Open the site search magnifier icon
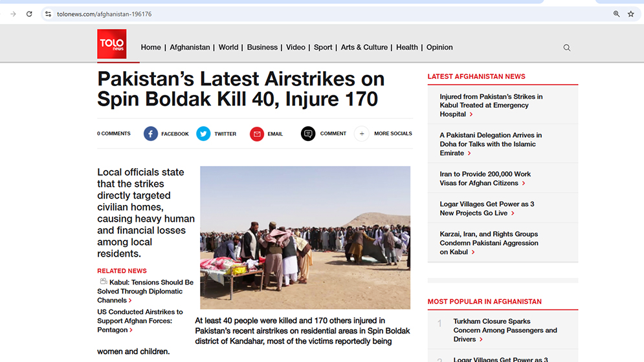 pos(567,48)
